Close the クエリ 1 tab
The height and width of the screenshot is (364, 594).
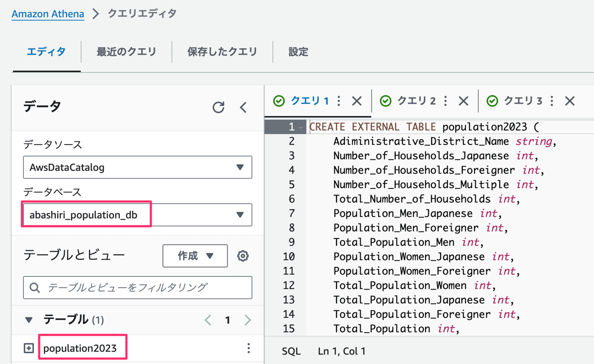point(357,101)
